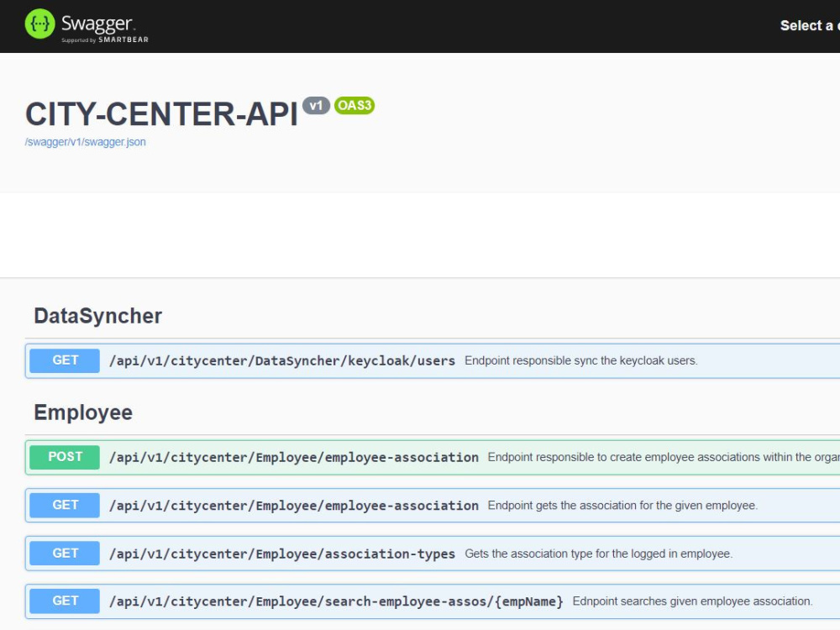Viewport: 840px width, 630px height.
Task: Expand GET search-employee-assos/{empName} endpoint
Action: click(x=336, y=601)
